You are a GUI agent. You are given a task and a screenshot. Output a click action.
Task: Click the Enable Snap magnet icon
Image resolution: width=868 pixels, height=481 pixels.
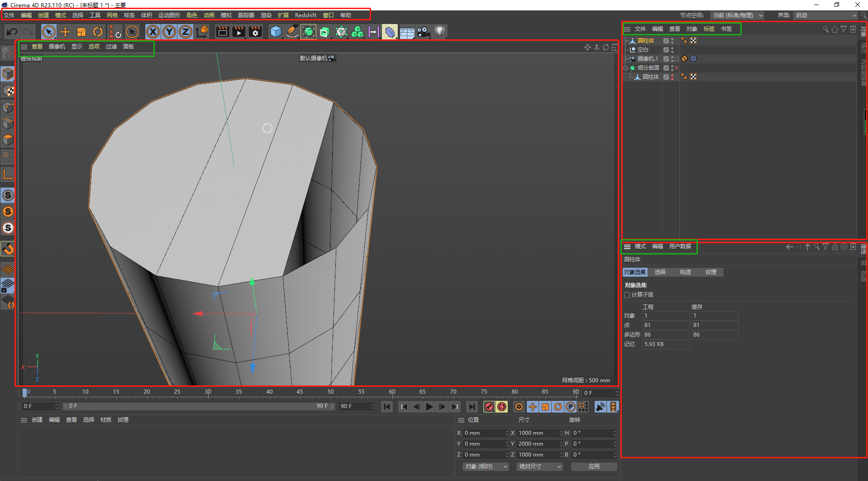(x=8, y=249)
